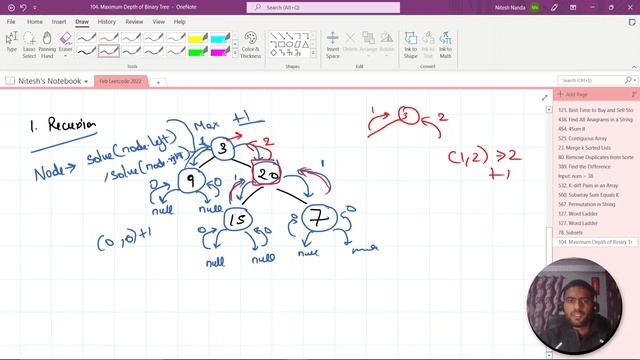The height and width of the screenshot is (360, 640).
Task: Collapse the ribbon with the chevron
Action: [x=634, y=67]
